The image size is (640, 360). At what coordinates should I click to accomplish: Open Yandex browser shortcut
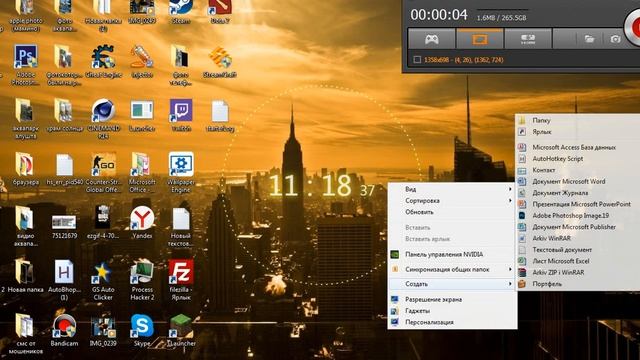[x=142, y=222]
